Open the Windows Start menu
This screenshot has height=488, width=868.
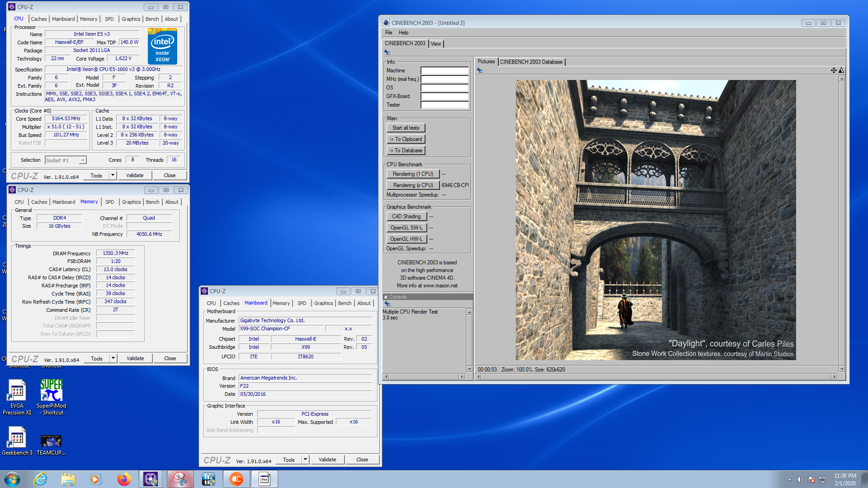(12, 479)
